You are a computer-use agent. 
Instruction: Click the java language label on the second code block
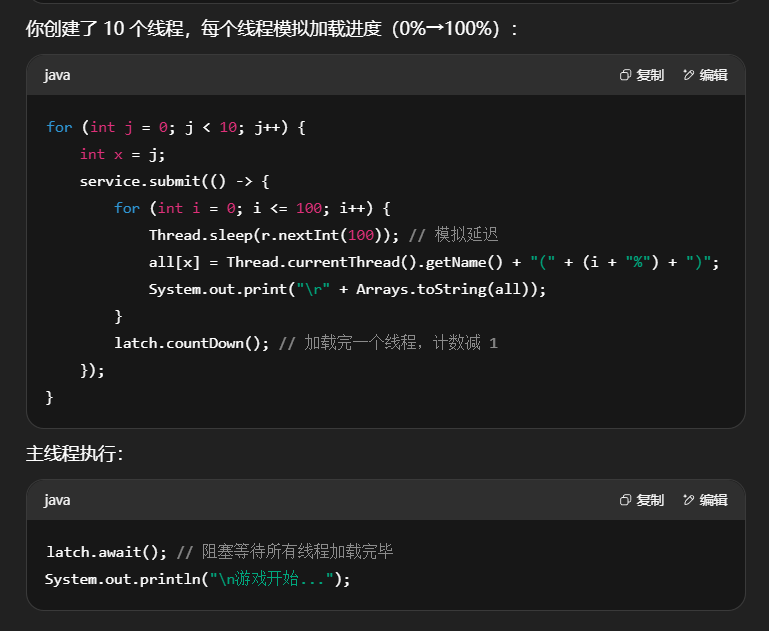click(57, 500)
